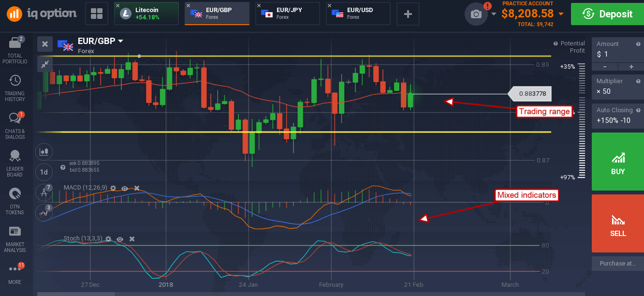
Task: Click the 0.883778 current price label
Action: pos(530,93)
